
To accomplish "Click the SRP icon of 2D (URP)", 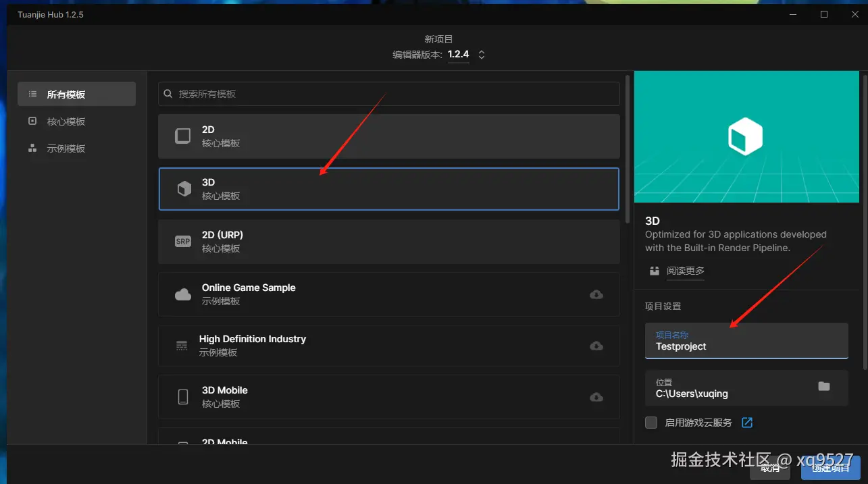I will (x=183, y=242).
